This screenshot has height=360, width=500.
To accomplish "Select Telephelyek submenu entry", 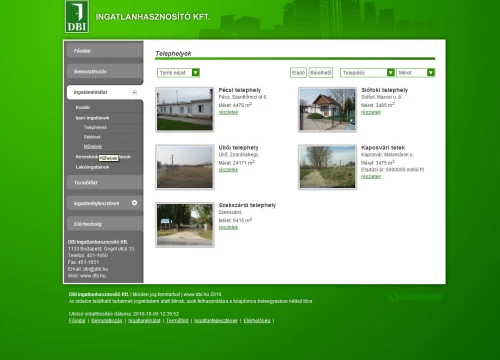I will 95,127.
